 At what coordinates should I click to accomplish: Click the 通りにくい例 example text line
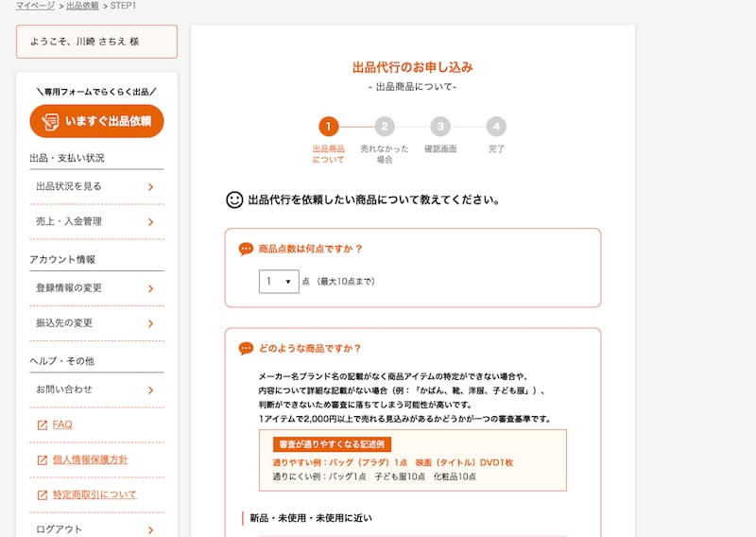(x=374, y=476)
